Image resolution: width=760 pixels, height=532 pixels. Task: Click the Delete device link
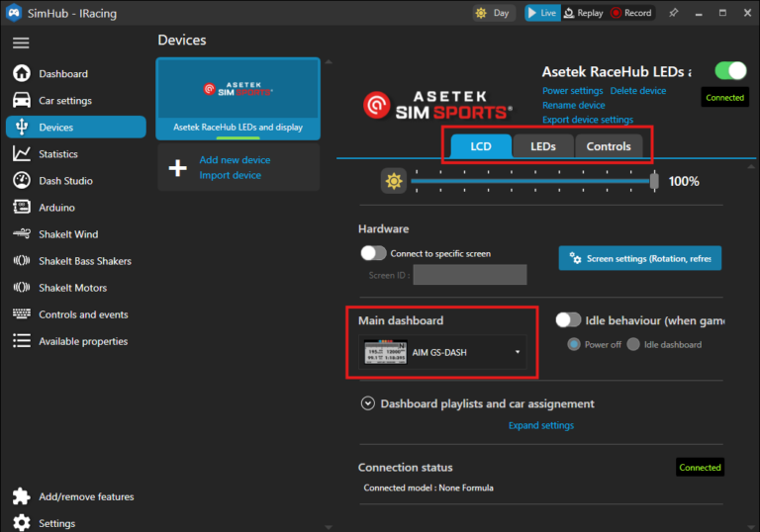point(638,91)
